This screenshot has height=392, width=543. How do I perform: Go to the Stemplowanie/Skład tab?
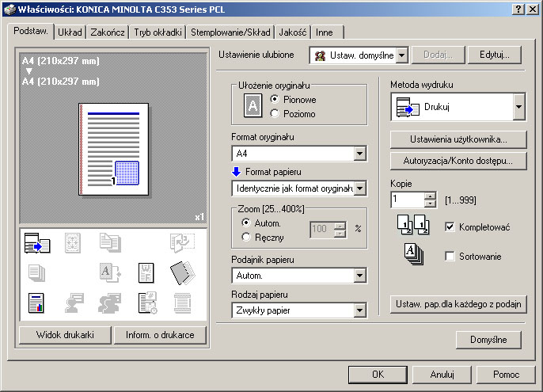[230, 32]
